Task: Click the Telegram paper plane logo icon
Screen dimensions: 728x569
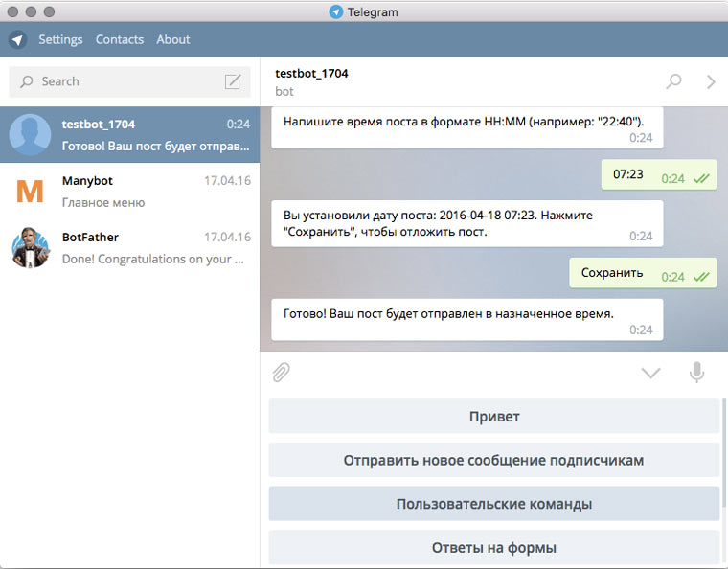Action: 17,40
